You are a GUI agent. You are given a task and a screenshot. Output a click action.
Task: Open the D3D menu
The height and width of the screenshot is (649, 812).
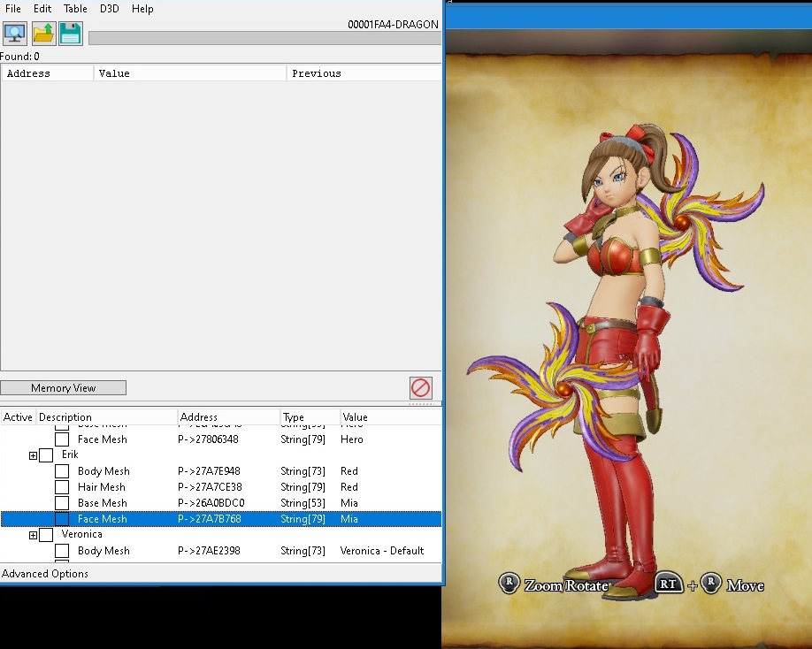click(x=109, y=9)
